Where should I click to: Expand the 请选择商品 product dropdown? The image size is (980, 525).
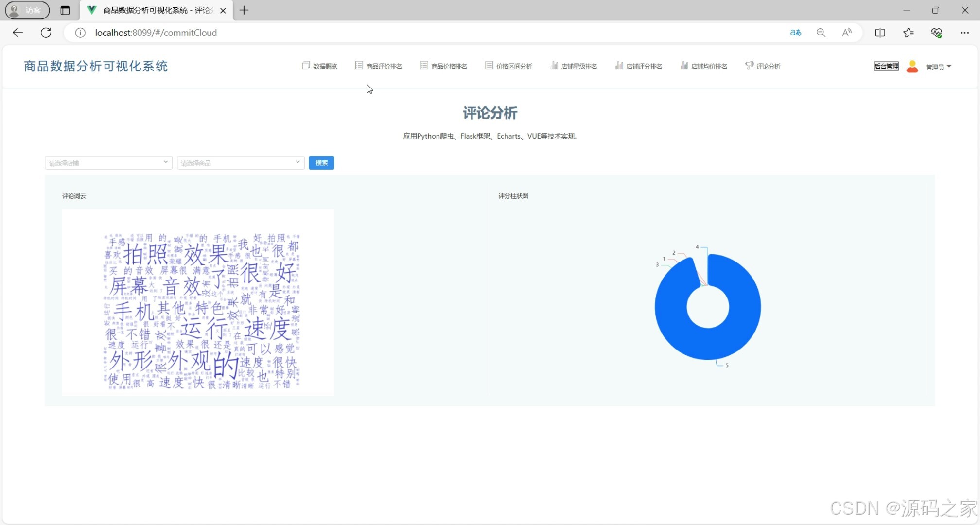click(x=241, y=163)
